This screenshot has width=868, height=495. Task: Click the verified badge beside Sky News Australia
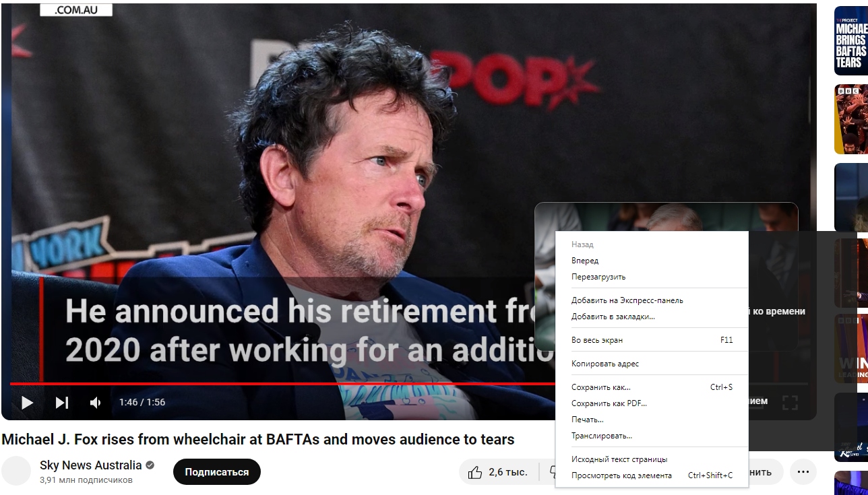pos(150,465)
